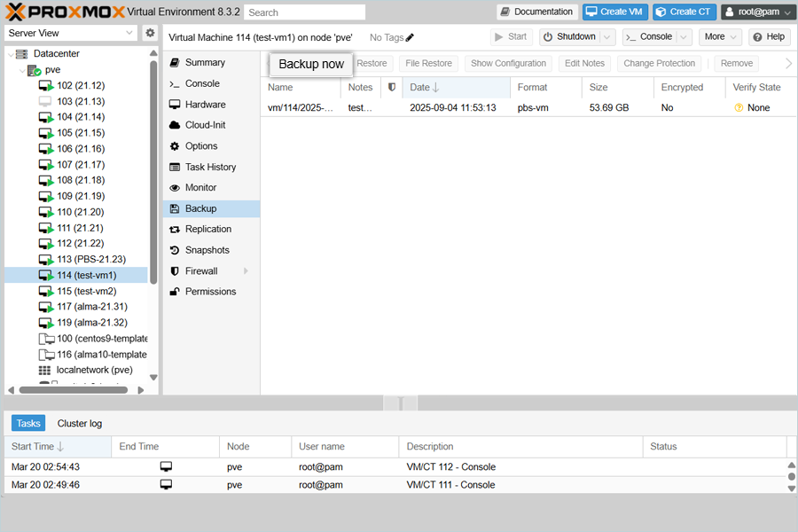The height and width of the screenshot is (532, 798).
Task: Click the protected shield column header icon
Action: (392, 88)
